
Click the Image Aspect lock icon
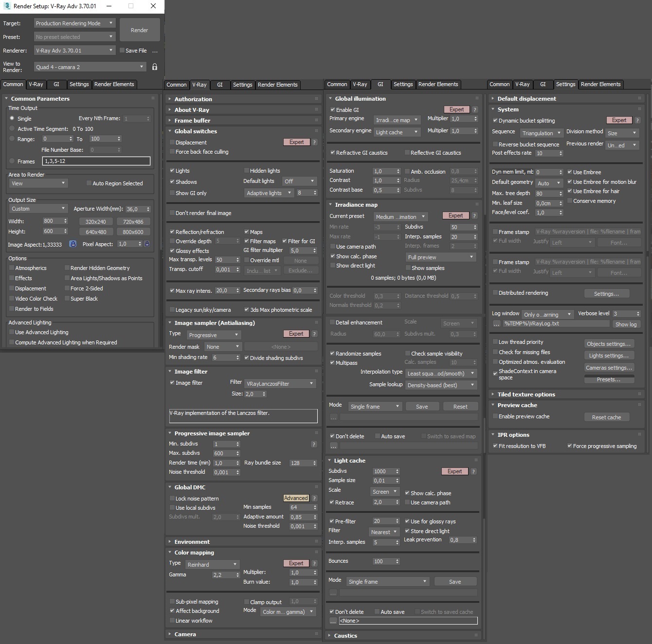tap(73, 244)
